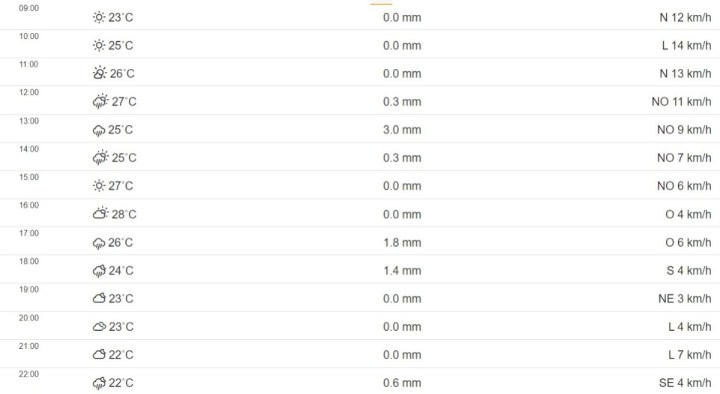Click the yellow bar above the precipitation column

381,4
